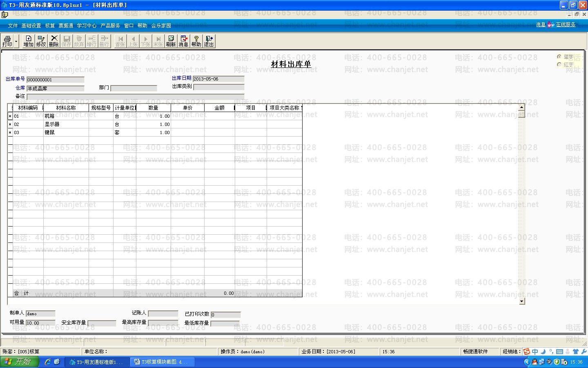Image resolution: width=588 pixels, height=368 pixels.
Task: Select the 红字 radio button
Action: (559, 65)
